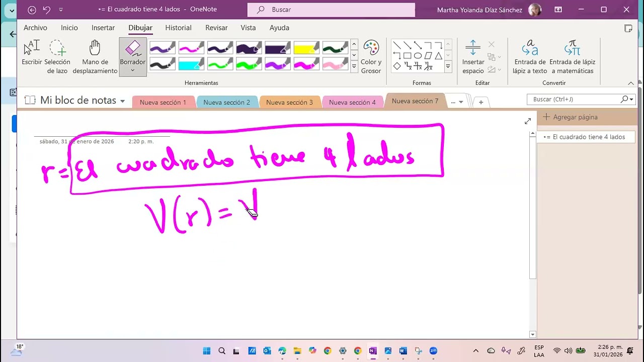Expand the pen gallery more button

click(354, 66)
